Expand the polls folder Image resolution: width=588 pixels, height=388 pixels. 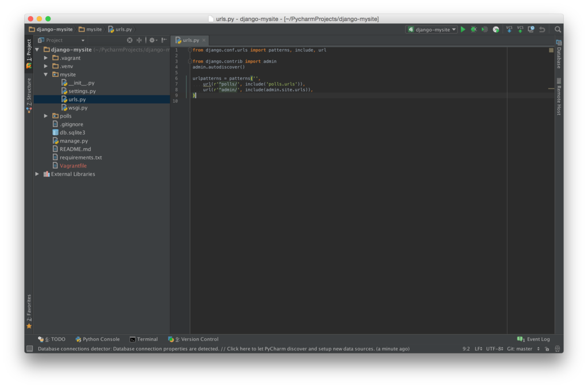(46, 116)
